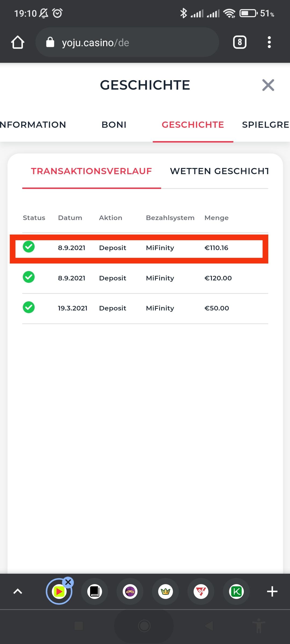Open the Spielgrenzen tab on the right
Screen dimensions: 290x644
click(265, 125)
